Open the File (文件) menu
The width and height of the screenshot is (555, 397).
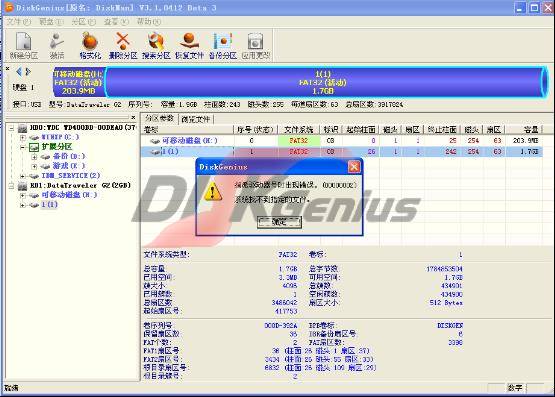click(18, 22)
